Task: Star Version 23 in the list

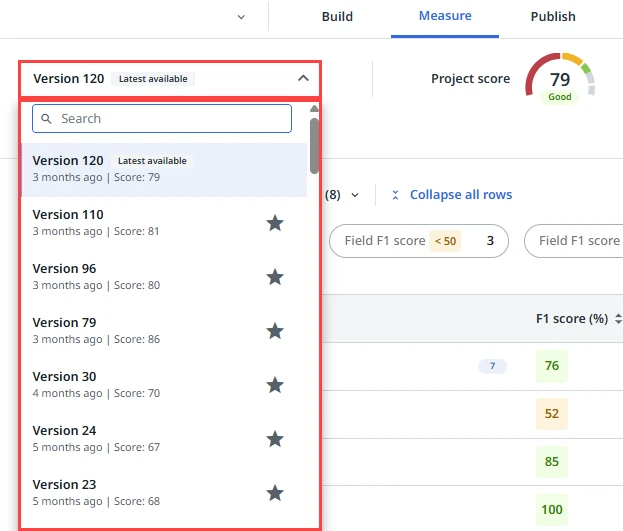Action: [x=275, y=493]
